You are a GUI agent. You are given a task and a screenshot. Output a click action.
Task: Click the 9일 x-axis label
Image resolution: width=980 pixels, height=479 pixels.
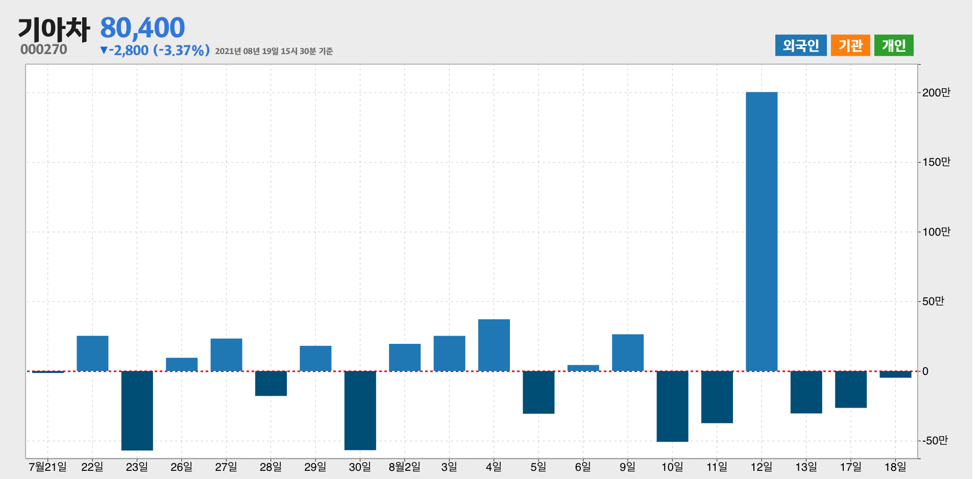628,467
